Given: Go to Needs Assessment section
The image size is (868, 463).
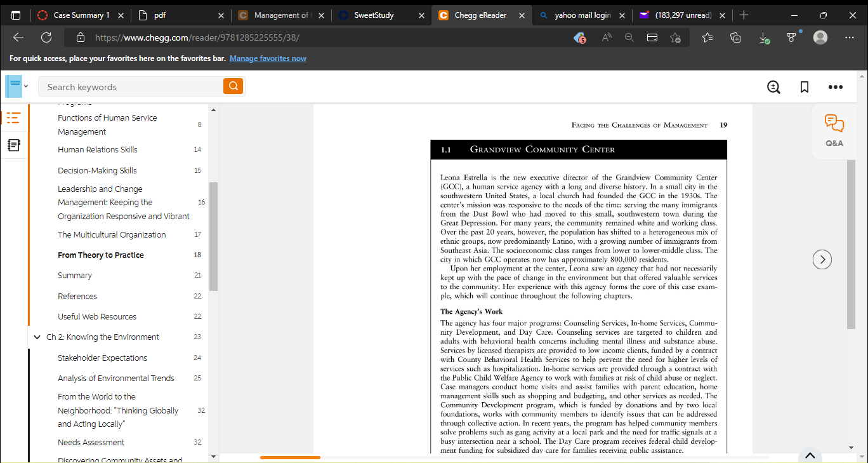Looking at the screenshot, I should coord(91,443).
